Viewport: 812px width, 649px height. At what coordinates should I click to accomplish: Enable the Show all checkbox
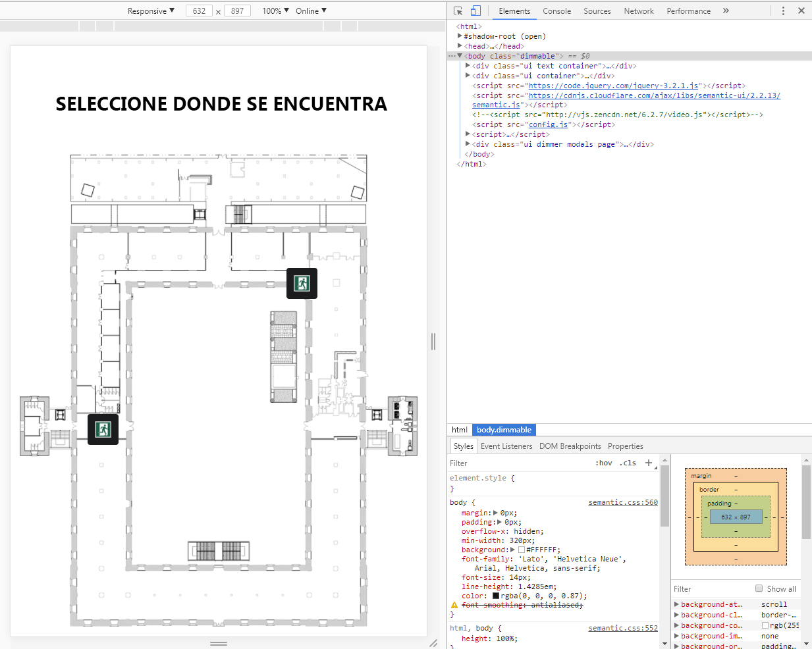click(x=759, y=588)
